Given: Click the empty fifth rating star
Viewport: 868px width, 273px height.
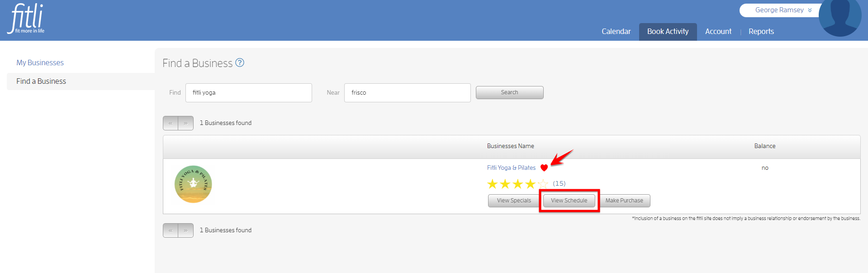Looking at the screenshot, I should (x=543, y=184).
